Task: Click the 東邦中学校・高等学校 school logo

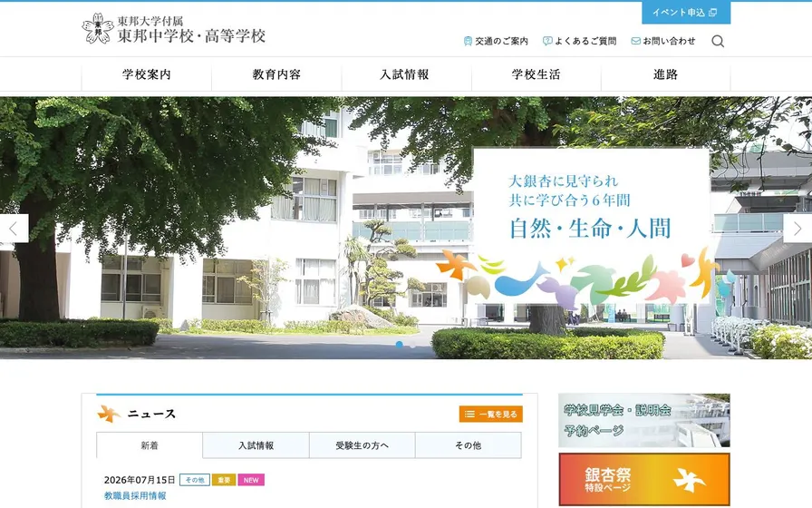Action: click(174, 28)
